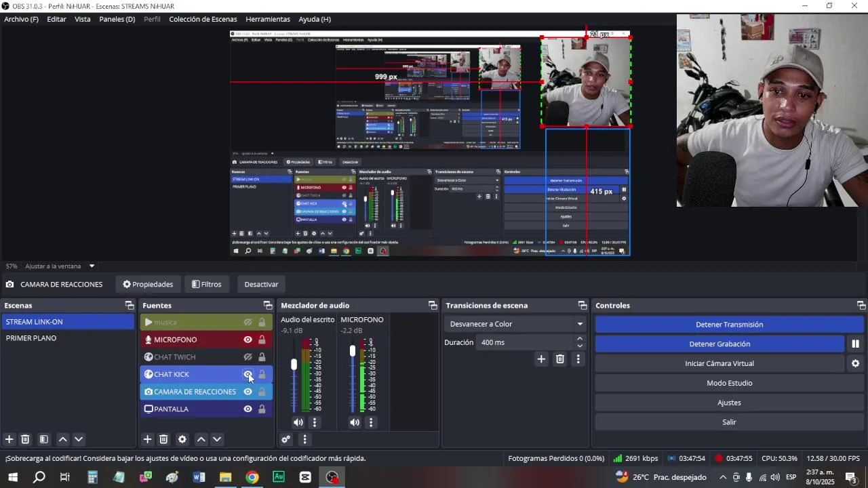Viewport: 868px width, 488px height.
Task: Add a new source in Fuentes panel
Action: point(147,439)
